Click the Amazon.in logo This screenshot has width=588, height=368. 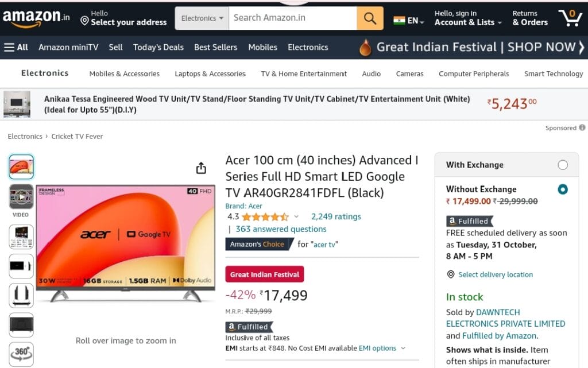(x=36, y=18)
